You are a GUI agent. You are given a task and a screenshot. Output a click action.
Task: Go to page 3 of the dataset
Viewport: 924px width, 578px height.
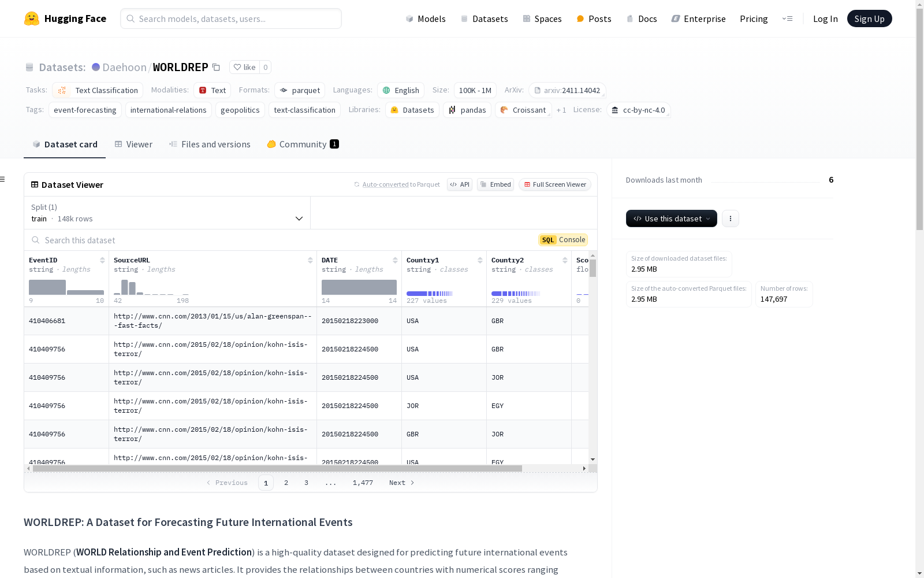pos(306,483)
